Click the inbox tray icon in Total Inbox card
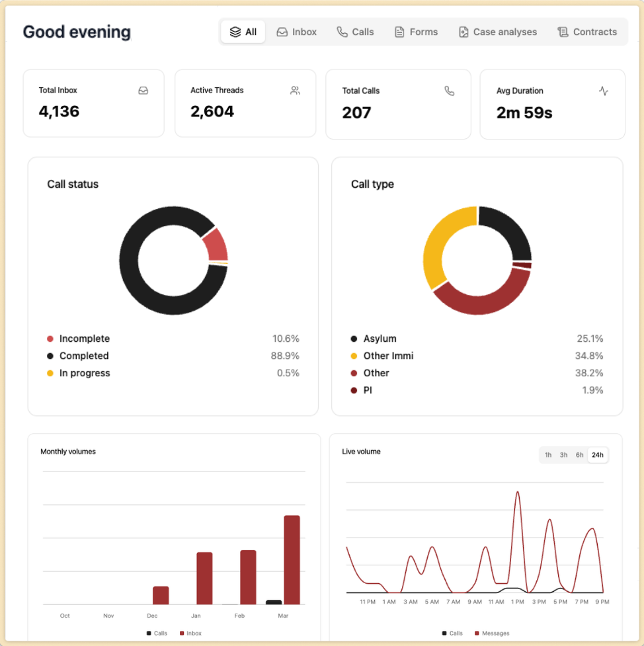644x646 pixels. coord(143,91)
